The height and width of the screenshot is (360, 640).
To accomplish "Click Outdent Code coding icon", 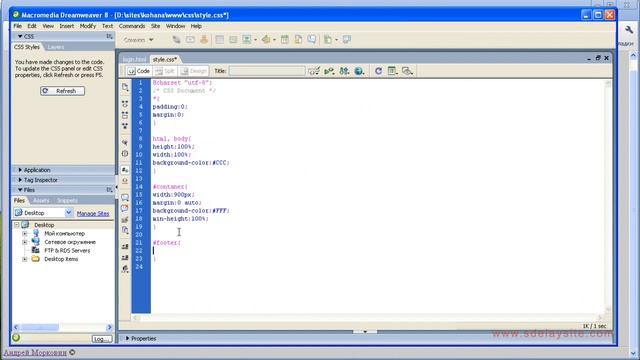I will pyautogui.click(x=125, y=258).
